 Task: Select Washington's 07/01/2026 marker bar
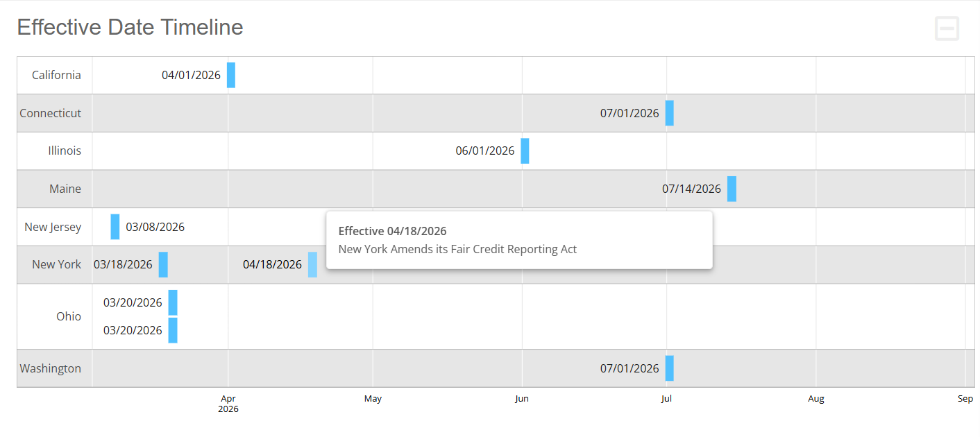click(669, 368)
